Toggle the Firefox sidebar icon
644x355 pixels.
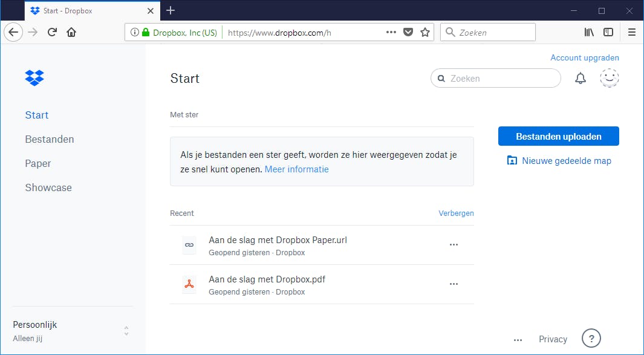608,32
